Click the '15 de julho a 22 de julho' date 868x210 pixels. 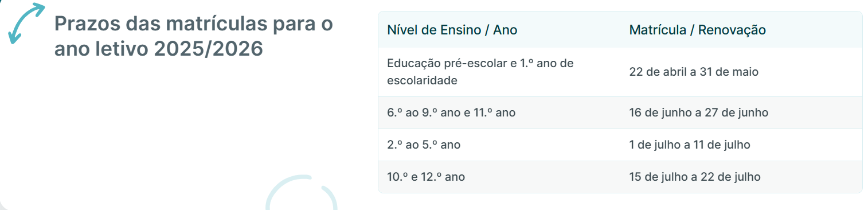point(695,177)
